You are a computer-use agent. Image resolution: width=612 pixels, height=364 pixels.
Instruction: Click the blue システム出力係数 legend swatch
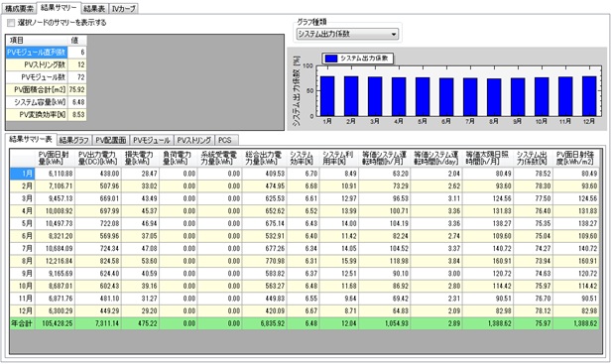[331, 59]
